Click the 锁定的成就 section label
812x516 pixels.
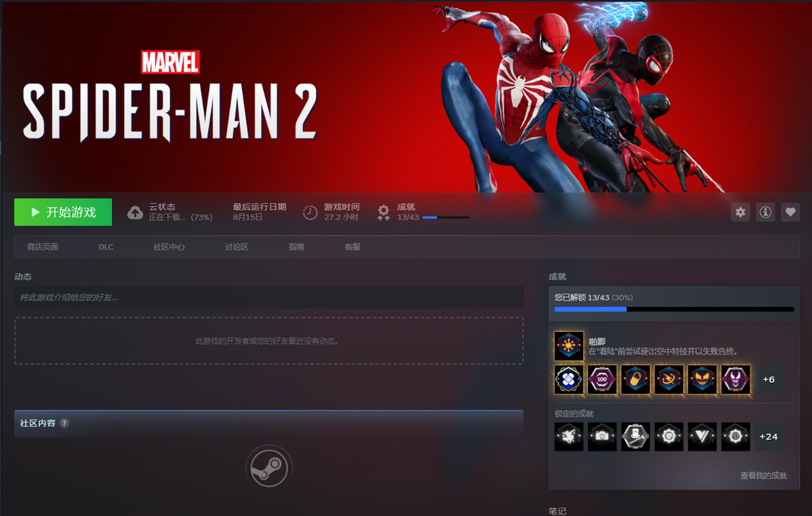(574, 414)
